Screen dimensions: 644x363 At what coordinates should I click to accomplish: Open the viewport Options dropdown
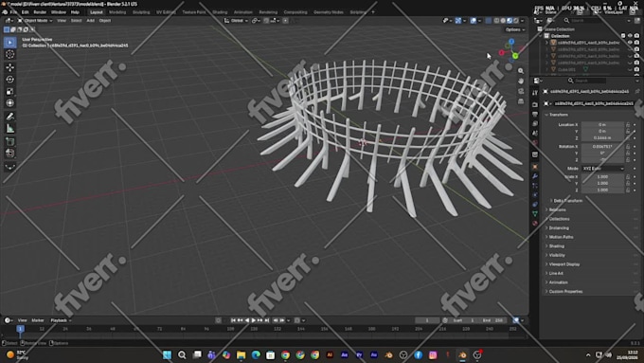pyautogui.click(x=514, y=29)
